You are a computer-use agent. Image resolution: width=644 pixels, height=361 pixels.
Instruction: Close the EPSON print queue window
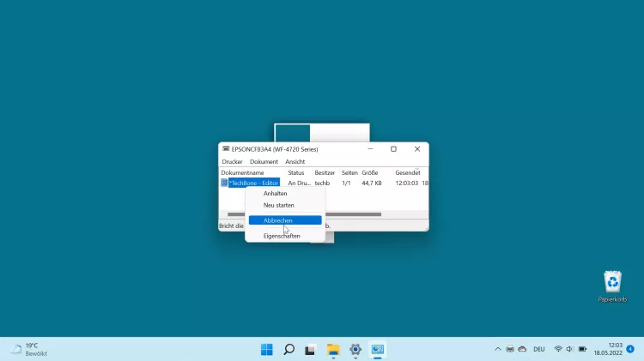click(x=417, y=149)
